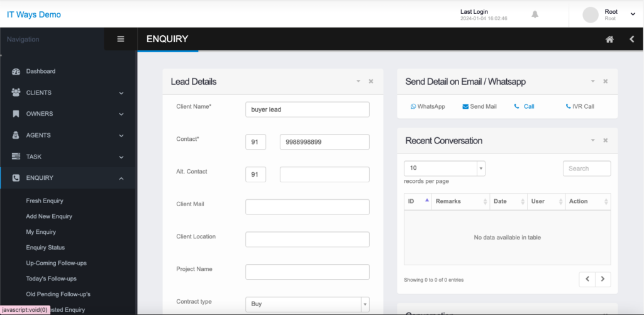Select Today's Follow-ups menu item
Screen dimensions: 644x315
point(52,279)
